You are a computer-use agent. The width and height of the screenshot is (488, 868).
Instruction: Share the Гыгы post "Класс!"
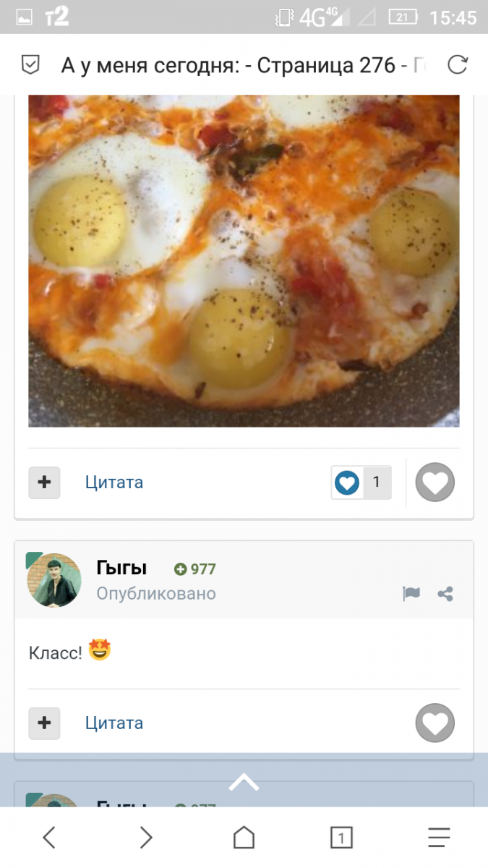[445, 594]
